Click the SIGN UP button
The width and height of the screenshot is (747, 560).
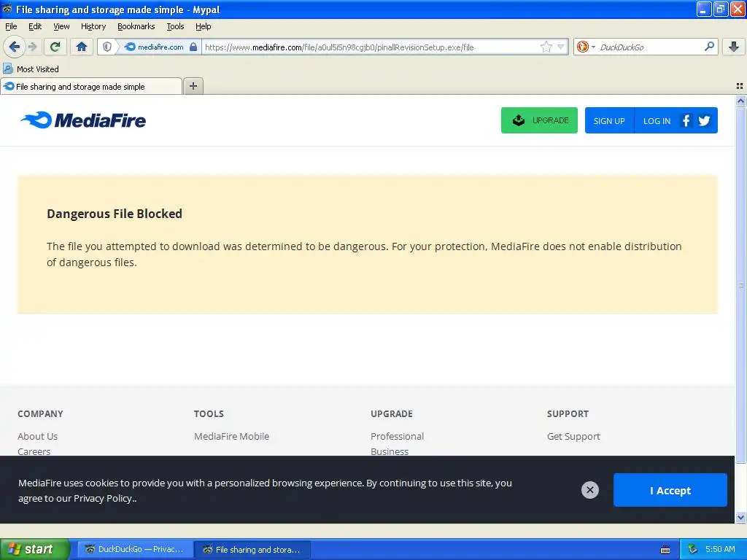click(x=609, y=120)
